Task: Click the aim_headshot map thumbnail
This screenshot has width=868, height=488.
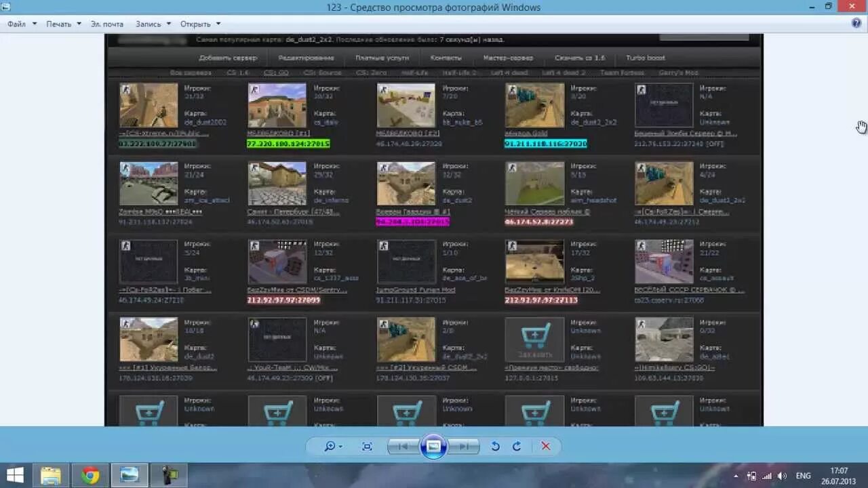Action: pos(534,183)
